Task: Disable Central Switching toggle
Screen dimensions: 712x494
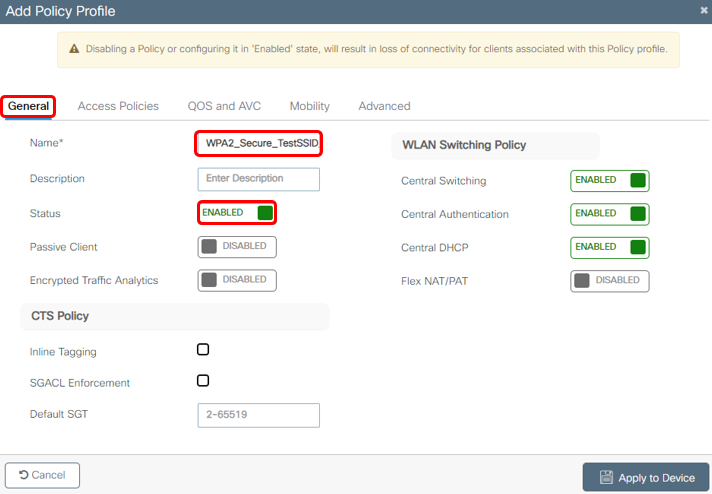Action: [610, 181]
